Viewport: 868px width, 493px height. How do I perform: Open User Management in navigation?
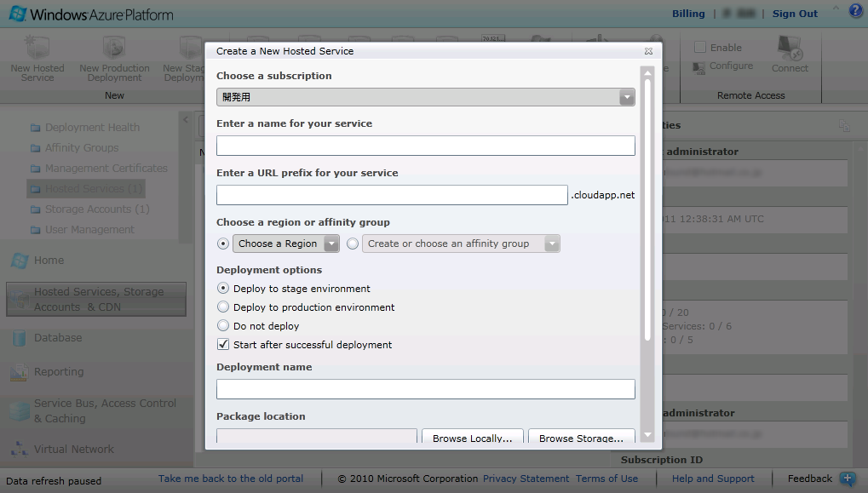pos(89,230)
